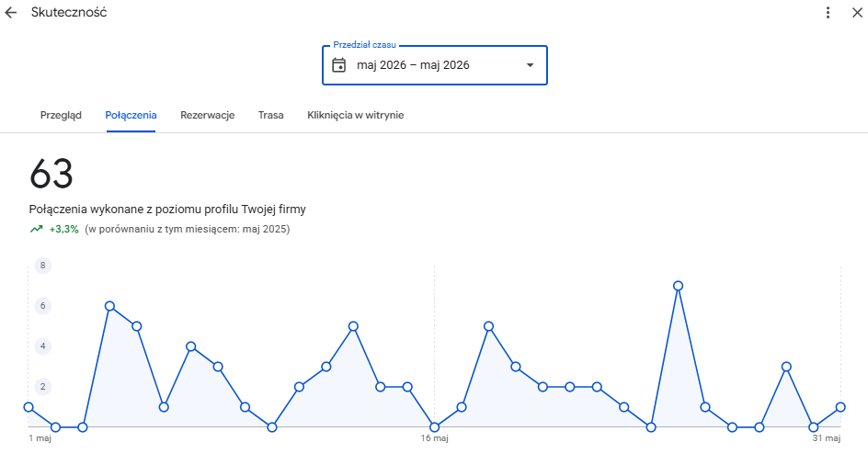Click the 'Połączenia wykonane z poziomu profilu Twojej firmy' text
Viewport: 868px width, 465px height.
167,210
